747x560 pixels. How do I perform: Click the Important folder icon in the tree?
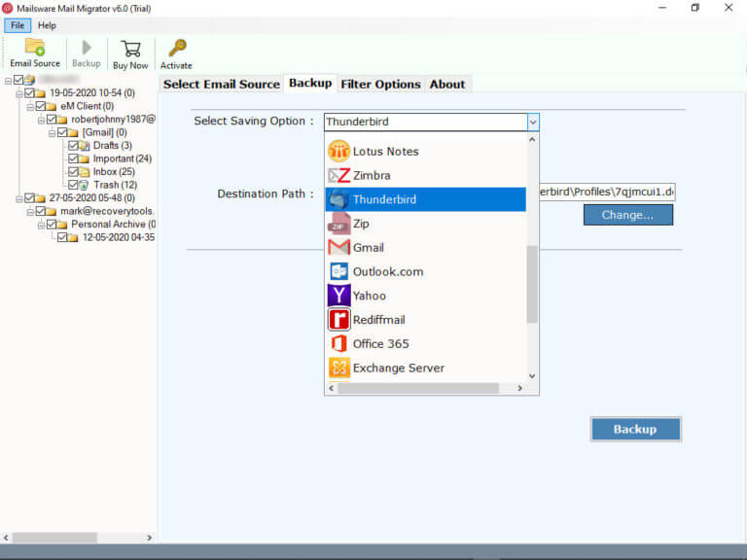tap(85, 158)
